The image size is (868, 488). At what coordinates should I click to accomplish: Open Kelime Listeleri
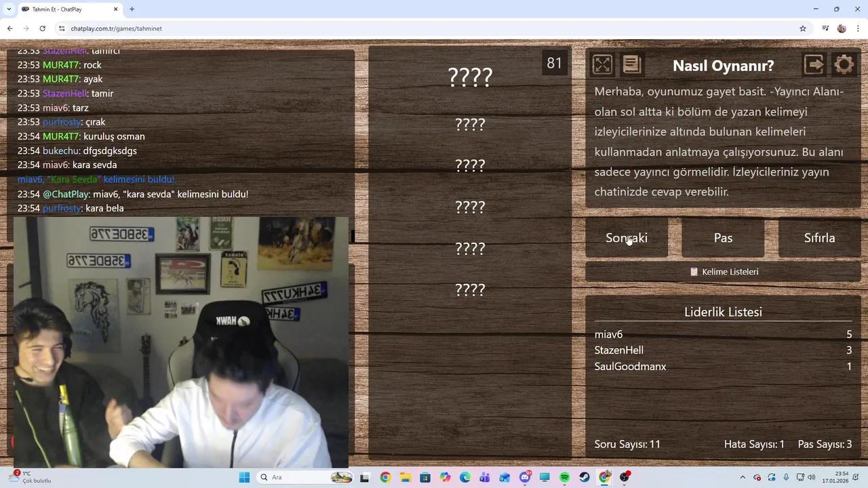pos(723,272)
